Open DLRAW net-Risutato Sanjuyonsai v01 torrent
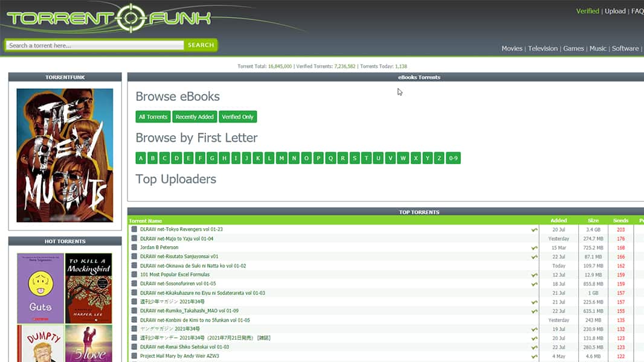 (179, 256)
